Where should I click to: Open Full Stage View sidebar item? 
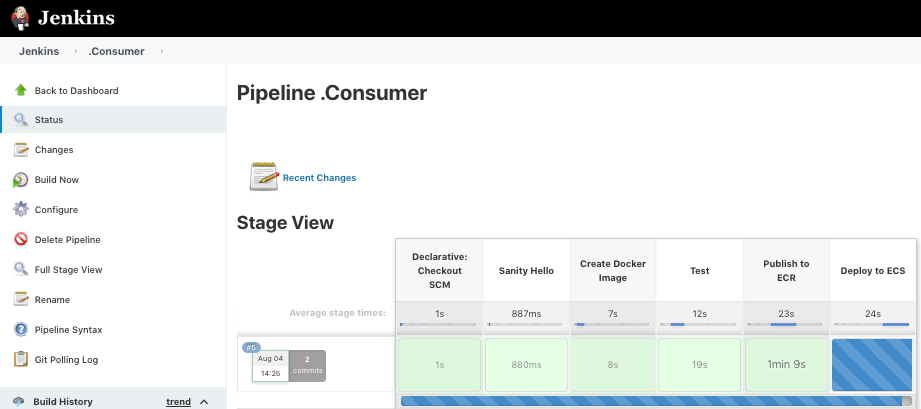pyautogui.click(x=68, y=270)
